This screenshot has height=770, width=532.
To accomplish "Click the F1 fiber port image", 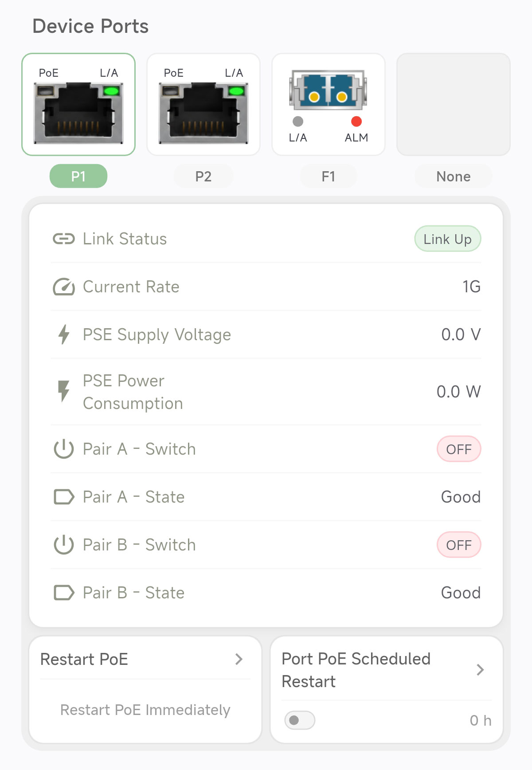I will point(328,89).
